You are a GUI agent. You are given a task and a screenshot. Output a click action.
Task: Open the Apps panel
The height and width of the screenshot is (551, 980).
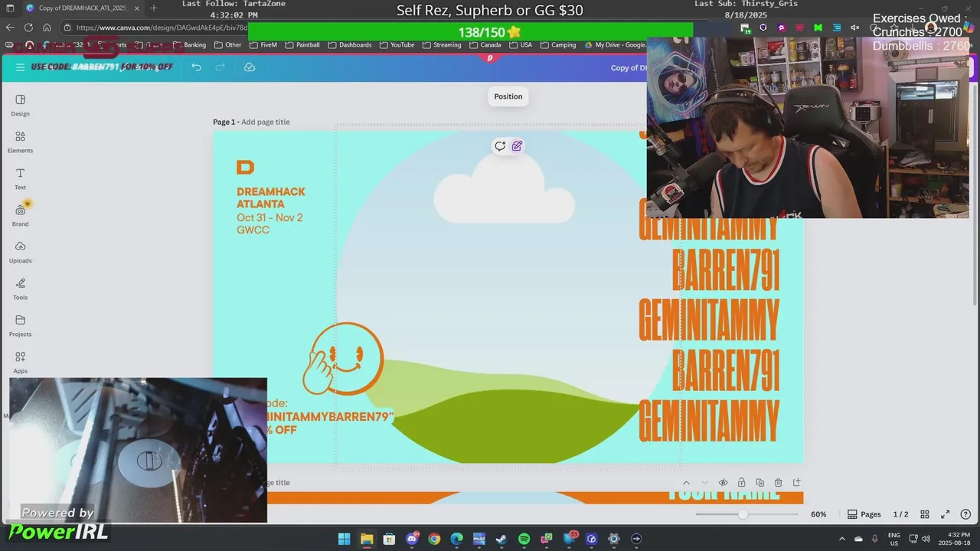21,363
